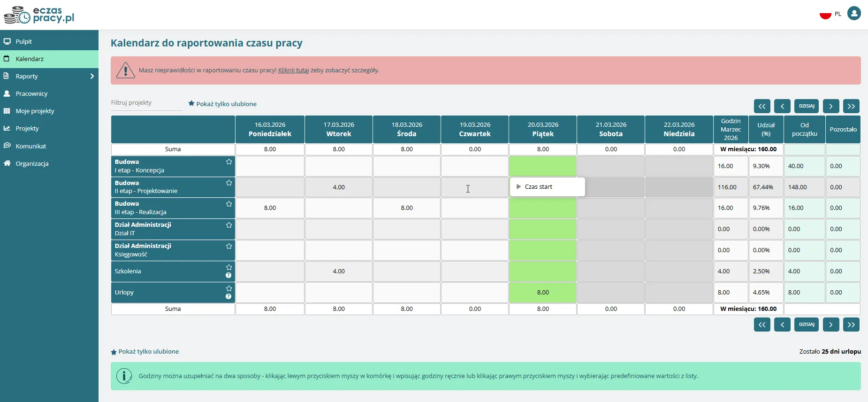The height and width of the screenshot is (402, 868).
Task: Click the help question mark icon for Szkolenia
Action: pyautogui.click(x=228, y=276)
